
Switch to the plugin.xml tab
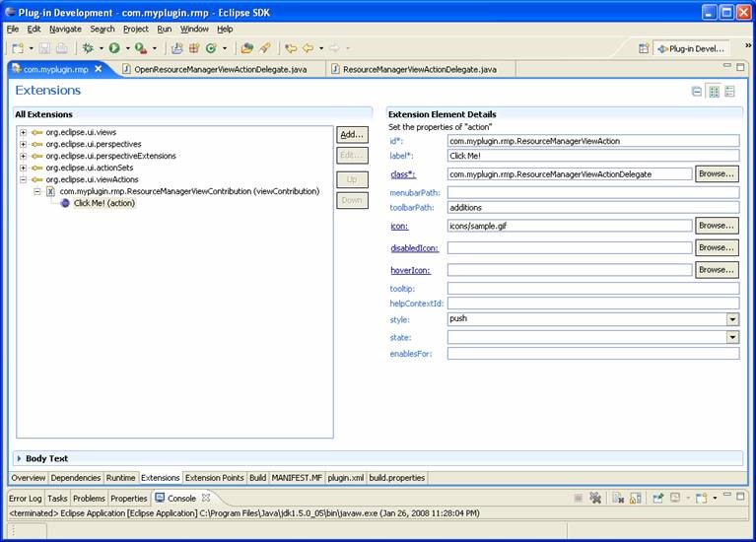pyautogui.click(x=346, y=478)
